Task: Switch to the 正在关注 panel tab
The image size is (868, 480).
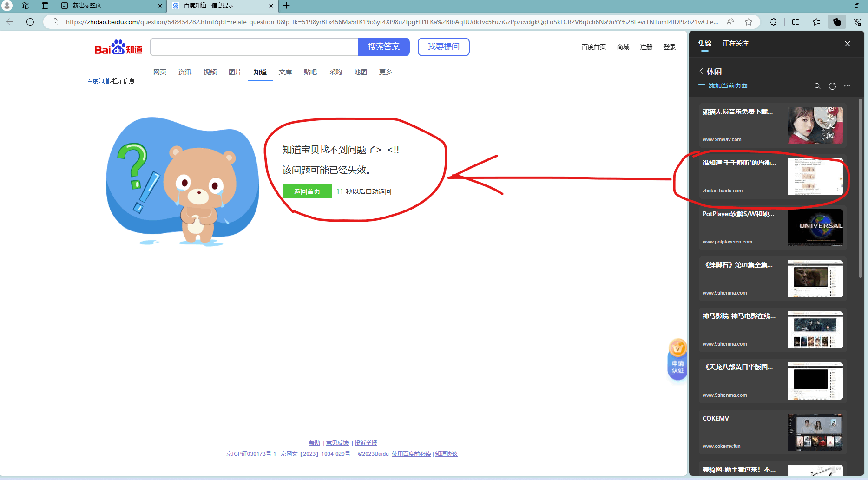Action: pos(736,43)
